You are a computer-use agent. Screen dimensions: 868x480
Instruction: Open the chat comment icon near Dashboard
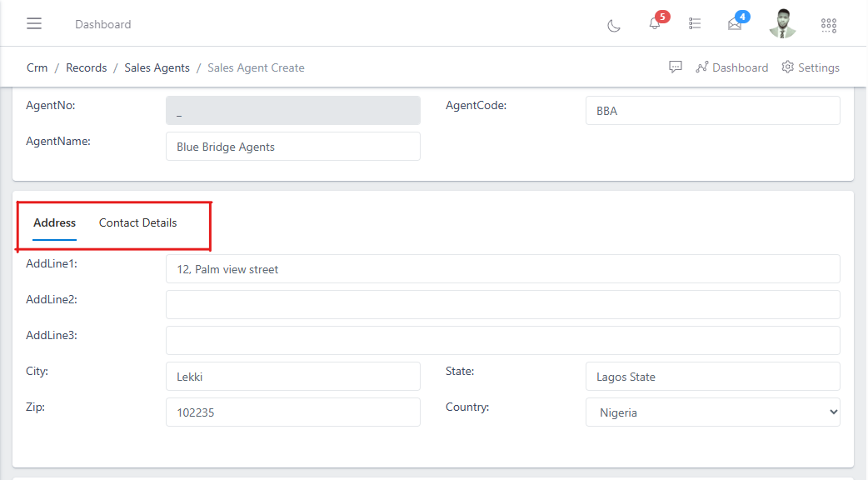(x=676, y=67)
